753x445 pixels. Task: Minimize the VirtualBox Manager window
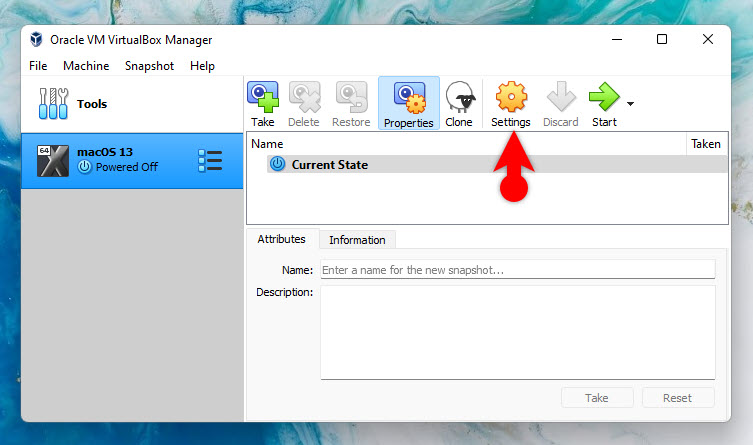coord(617,39)
